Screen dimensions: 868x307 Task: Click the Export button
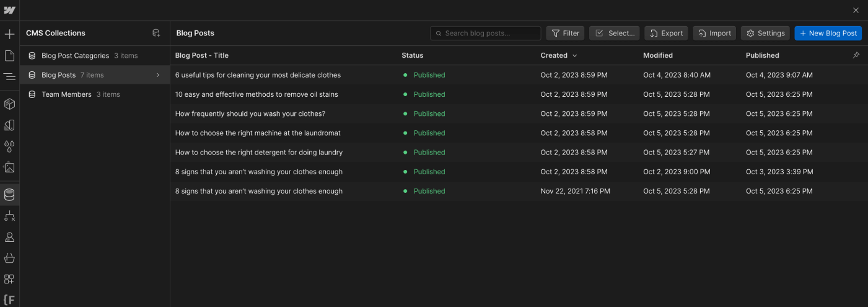(x=666, y=33)
